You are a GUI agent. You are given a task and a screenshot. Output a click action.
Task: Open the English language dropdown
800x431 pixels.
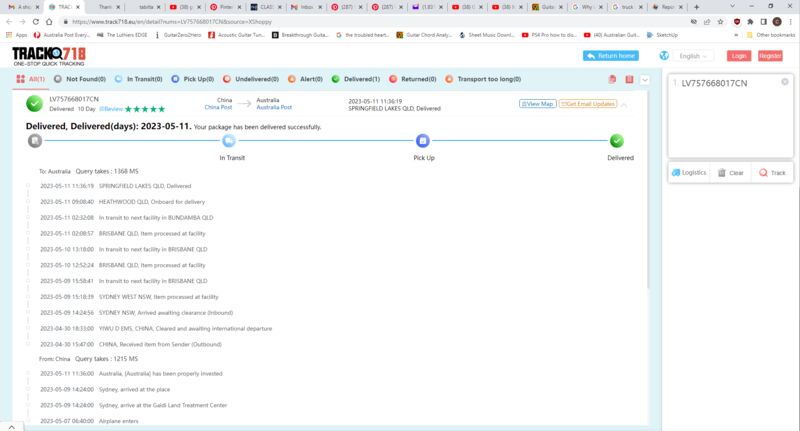coord(693,56)
